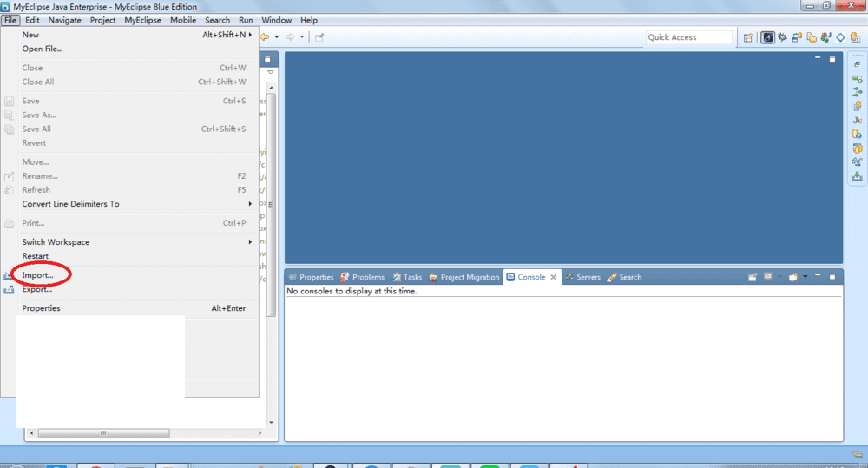868x468 pixels.
Task: Click the blue diamond perspective icon
Action: point(841,37)
